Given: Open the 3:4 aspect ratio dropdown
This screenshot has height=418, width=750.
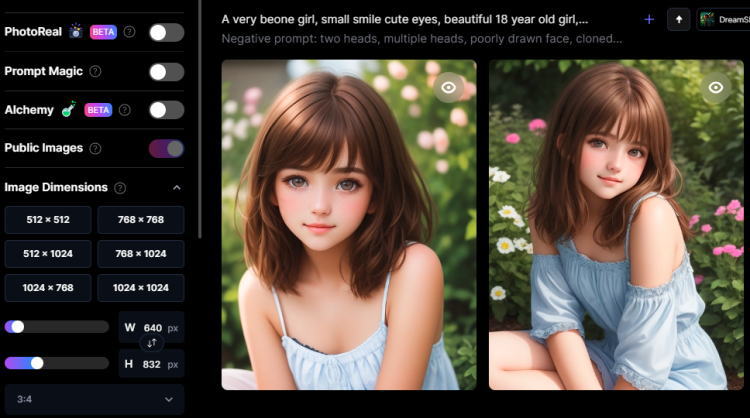Looking at the screenshot, I should point(94,399).
